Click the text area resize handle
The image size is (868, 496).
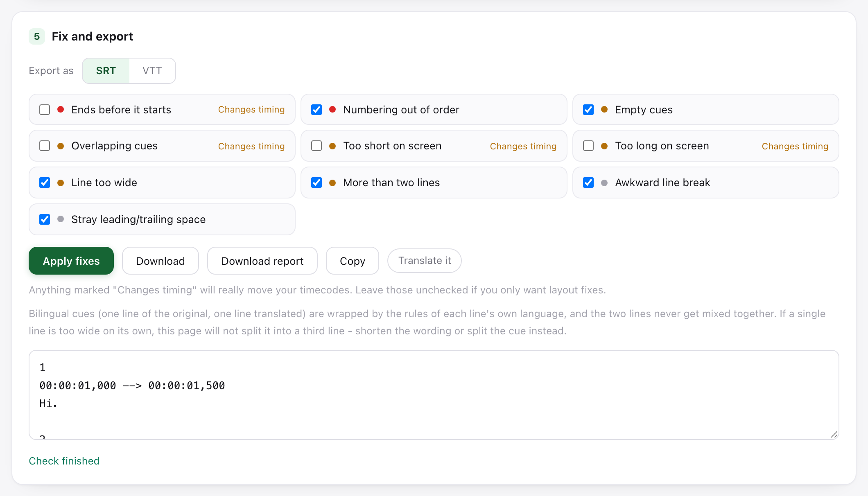tap(834, 435)
